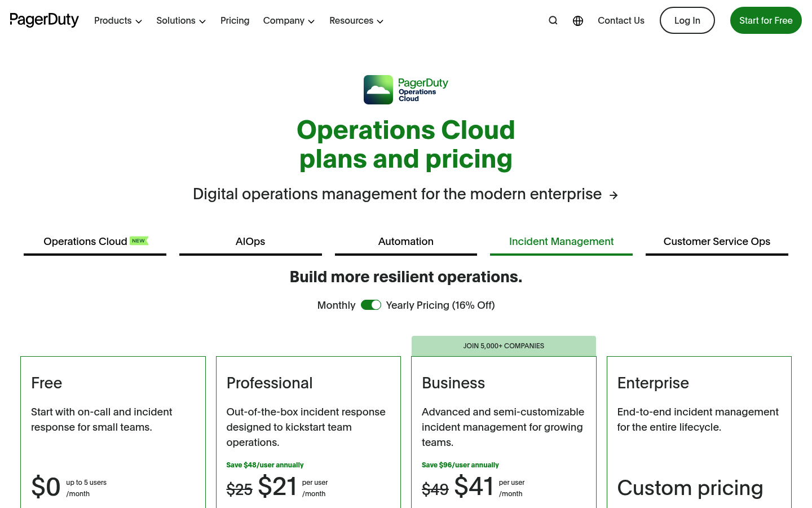The width and height of the screenshot is (812, 508).
Task: Click the Monthly label
Action: point(336,305)
